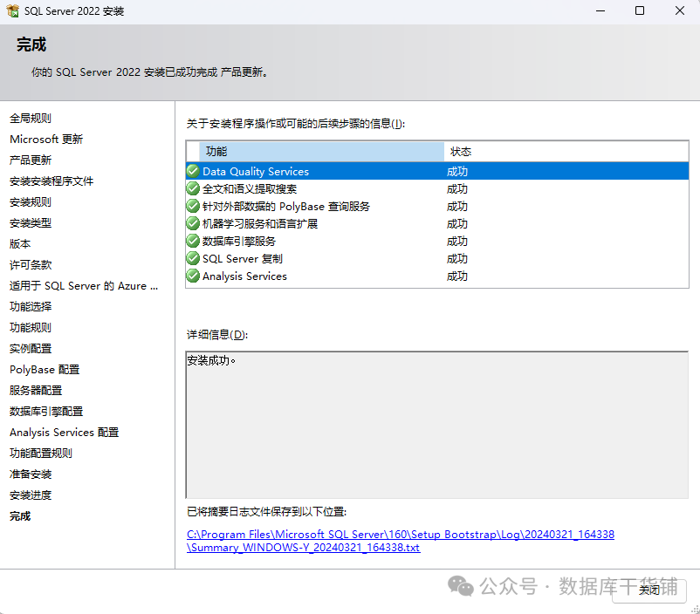Screen dimensions: 700x614
Task: Click PolyBase 配置 step in sidebar
Action: 45,370
